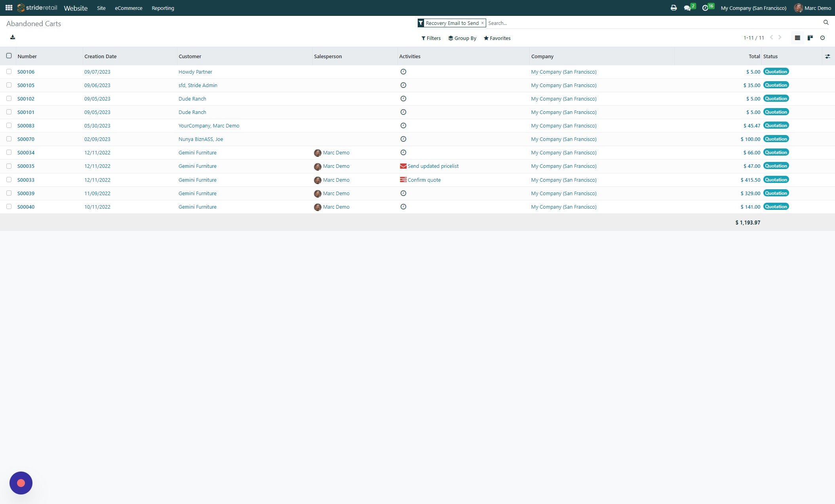835x504 pixels.
Task: Open the Favorites dropdown
Action: coord(497,38)
